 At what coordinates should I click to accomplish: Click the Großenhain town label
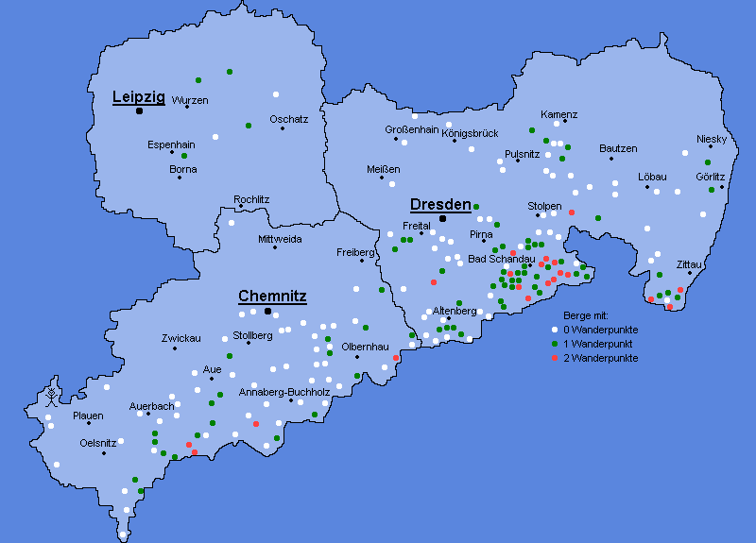(412, 129)
